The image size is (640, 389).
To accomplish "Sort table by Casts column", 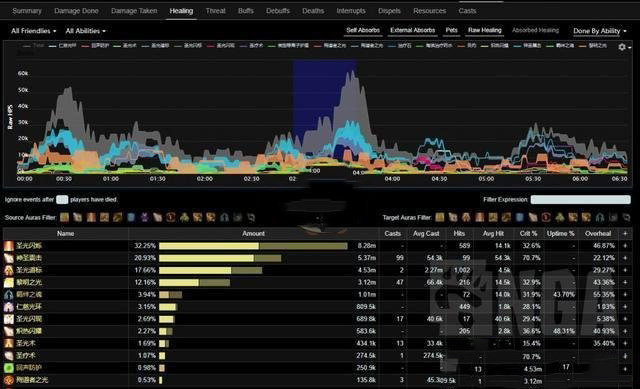I will pyautogui.click(x=393, y=233).
